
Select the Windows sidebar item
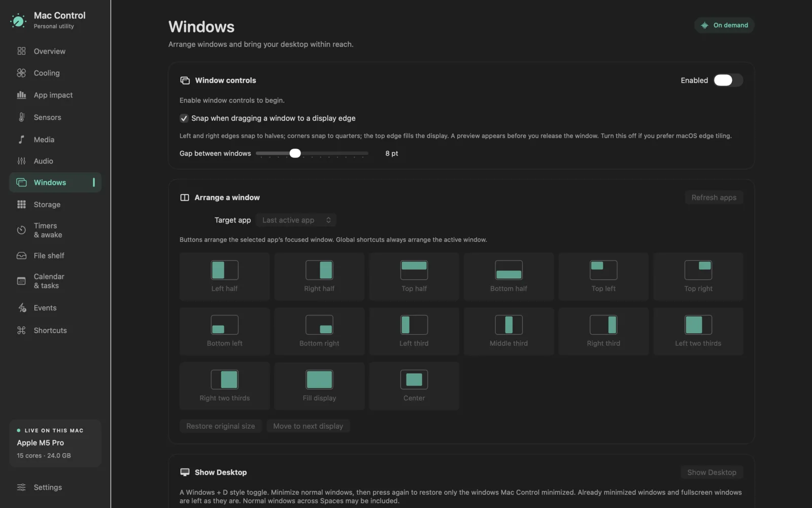click(55, 182)
